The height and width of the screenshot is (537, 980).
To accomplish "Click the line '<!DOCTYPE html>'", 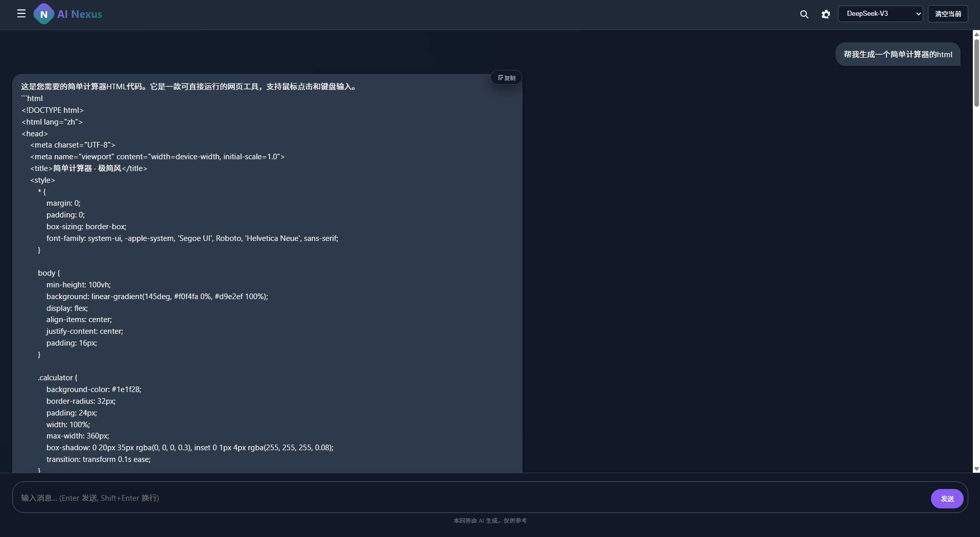I will 53,110.
